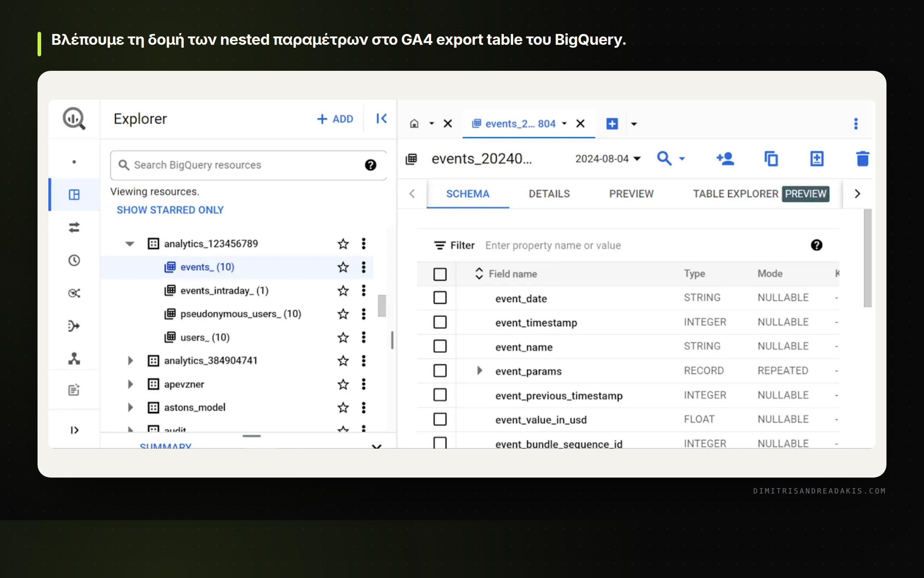Open actions menu for apevzner
Viewport: 924px width, 578px height.
363,384
